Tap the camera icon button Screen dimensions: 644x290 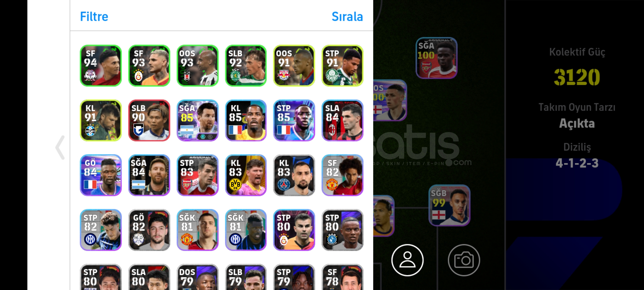coord(464,260)
